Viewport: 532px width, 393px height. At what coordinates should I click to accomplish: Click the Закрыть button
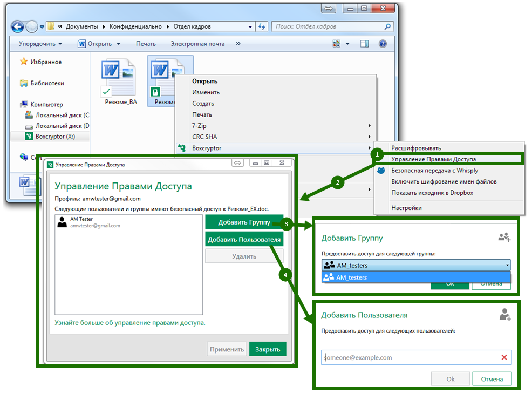tap(268, 349)
